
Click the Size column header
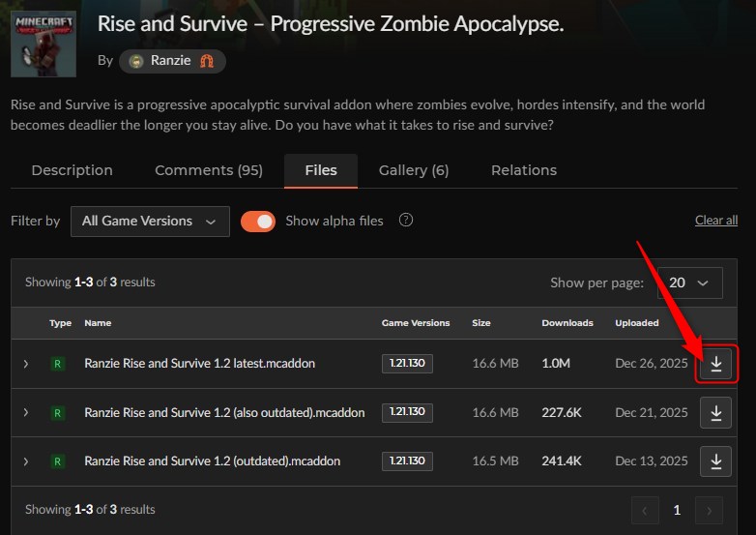[x=481, y=323]
